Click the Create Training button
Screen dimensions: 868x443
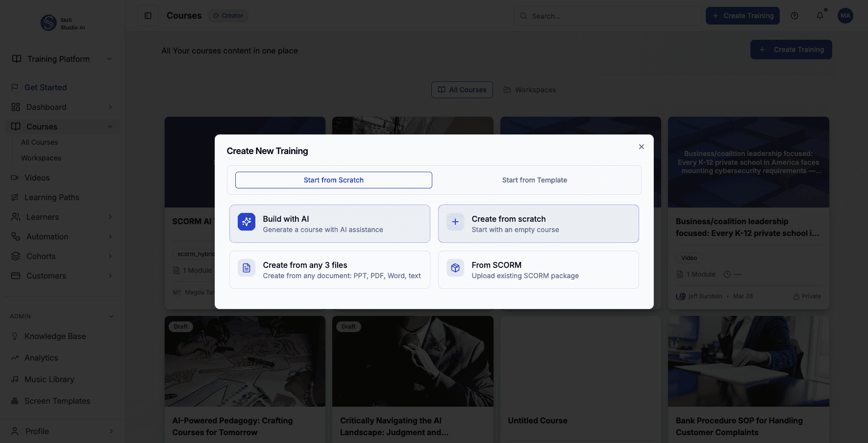pos(743,16)
